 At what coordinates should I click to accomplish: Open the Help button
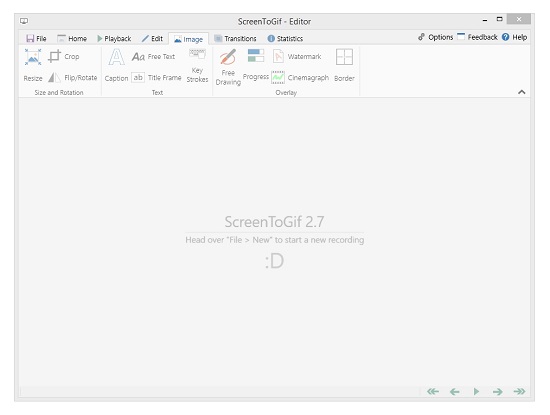[514, 37]
